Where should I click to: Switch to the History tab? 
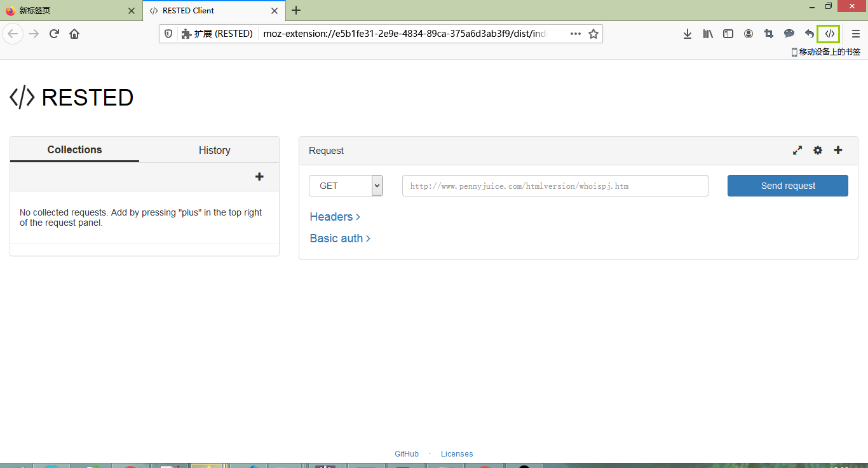214,150
